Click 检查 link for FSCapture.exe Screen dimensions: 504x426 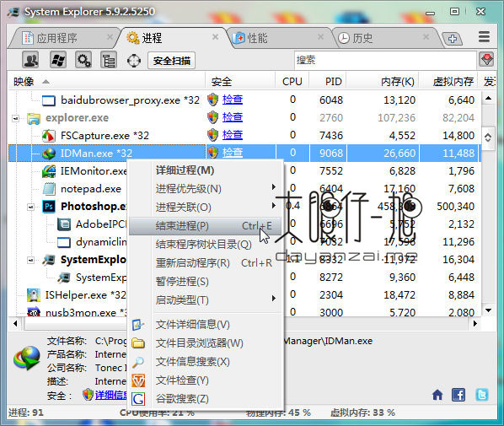click(x=233, y=135)
